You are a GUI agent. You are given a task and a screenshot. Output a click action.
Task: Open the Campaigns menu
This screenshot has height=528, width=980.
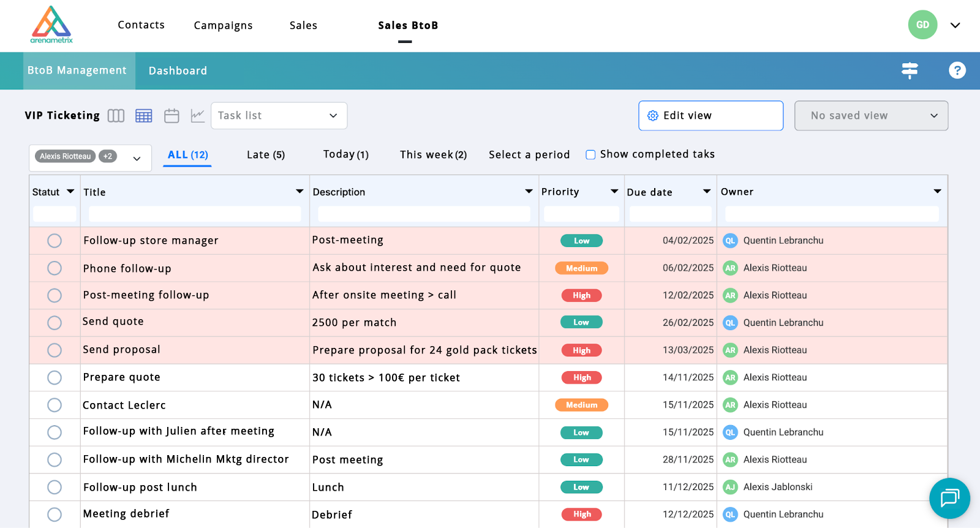pos(223,25)
